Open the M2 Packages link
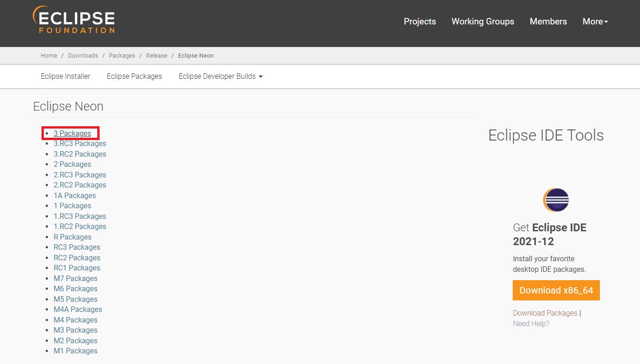Screen dimensions: 640x364 pos(76,341)
